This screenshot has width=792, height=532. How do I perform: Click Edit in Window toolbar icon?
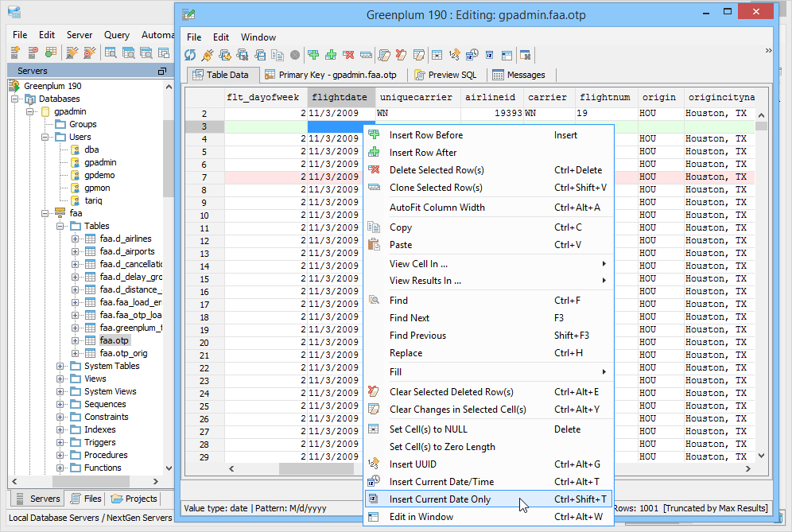coord(507,55)
